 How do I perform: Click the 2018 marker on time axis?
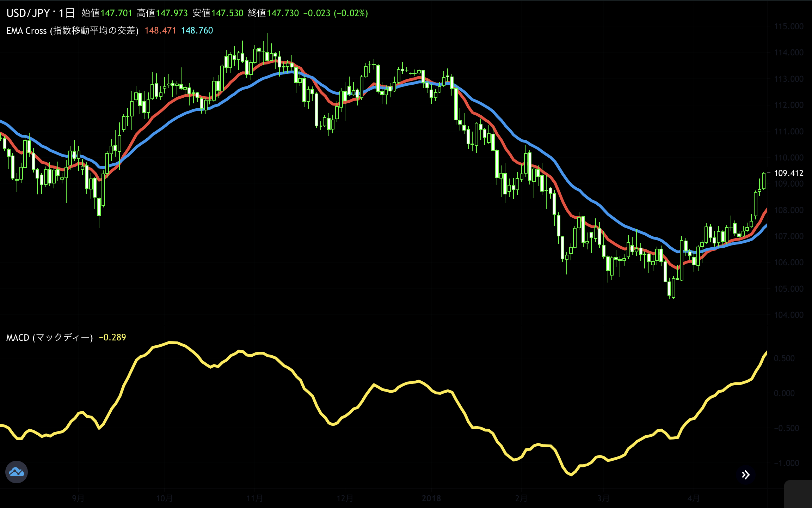[x=431, y=498]
